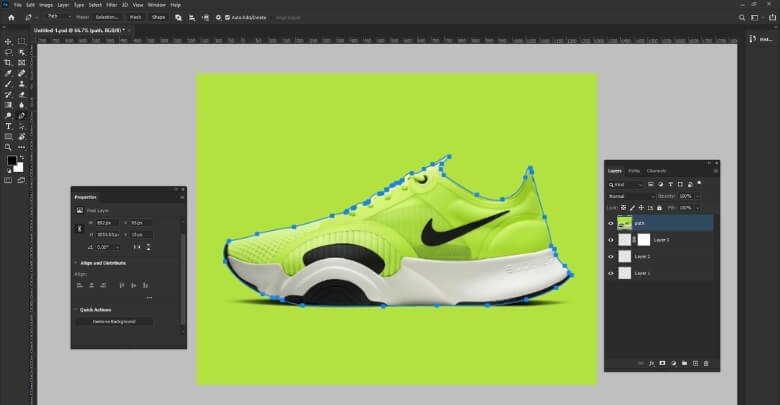Create new adjustment layer icon
The image size is (780, 405).
click(674, 363)
